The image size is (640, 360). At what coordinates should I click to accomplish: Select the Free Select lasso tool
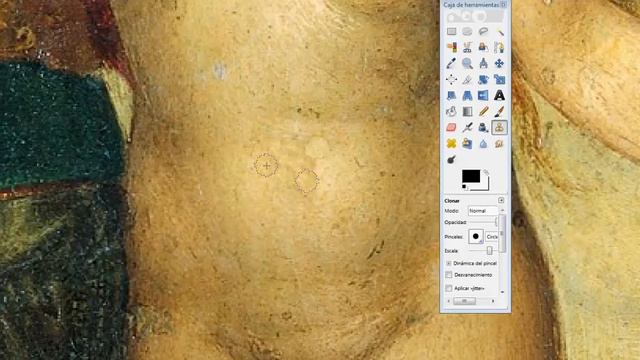483,32
